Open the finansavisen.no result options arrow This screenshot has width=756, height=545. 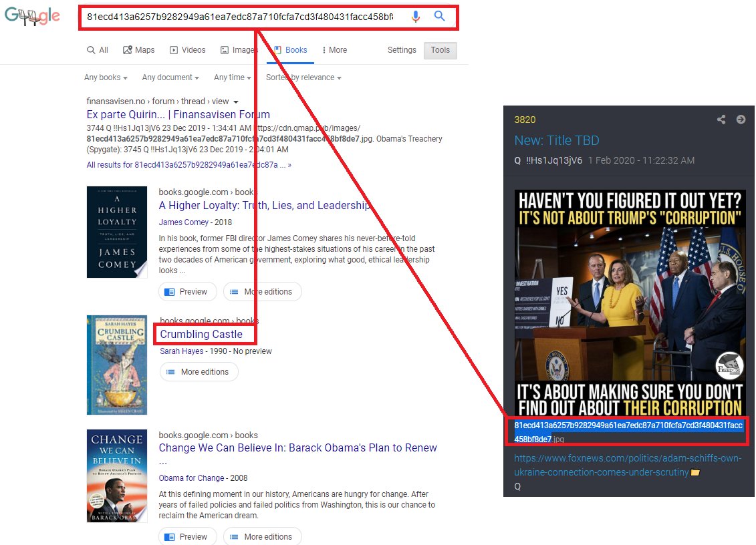click(x=236, y=102)
